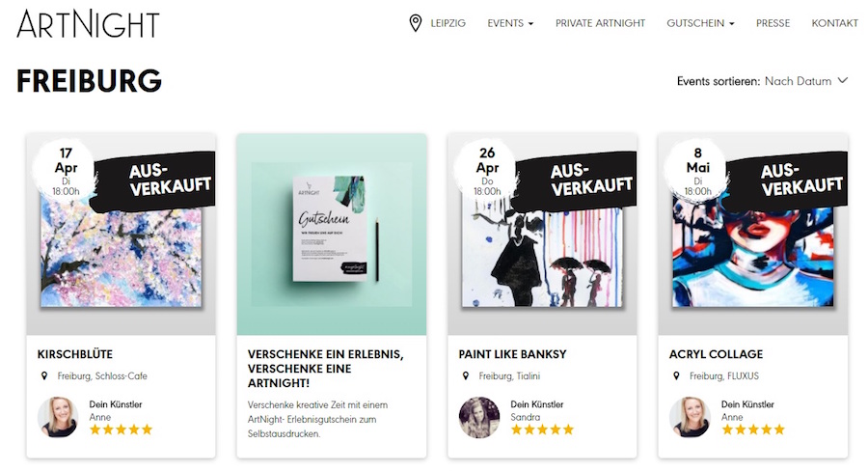
Task: Select the Leipzig city link
Action: [448, 23]
